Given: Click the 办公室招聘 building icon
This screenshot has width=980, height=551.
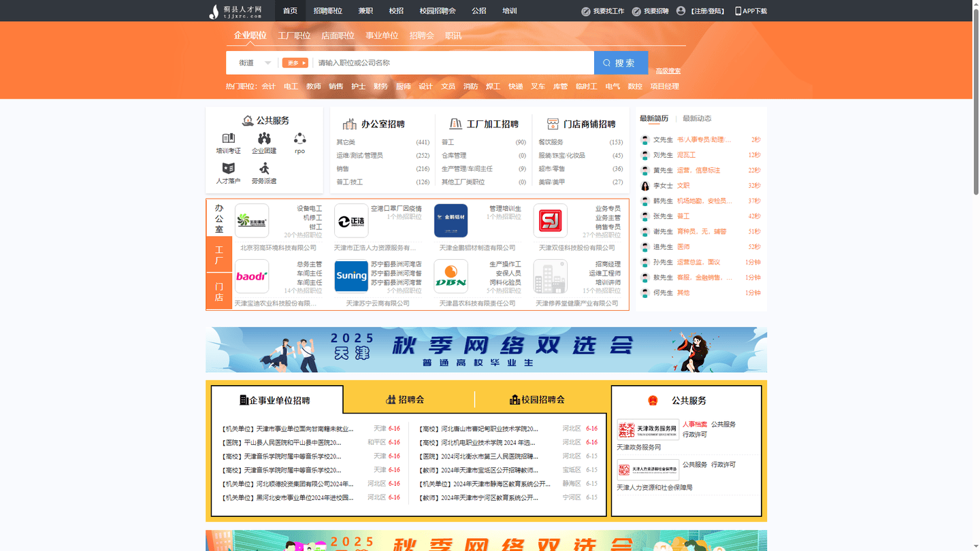Looking at the screenshot, I should (x=350, y=124).
